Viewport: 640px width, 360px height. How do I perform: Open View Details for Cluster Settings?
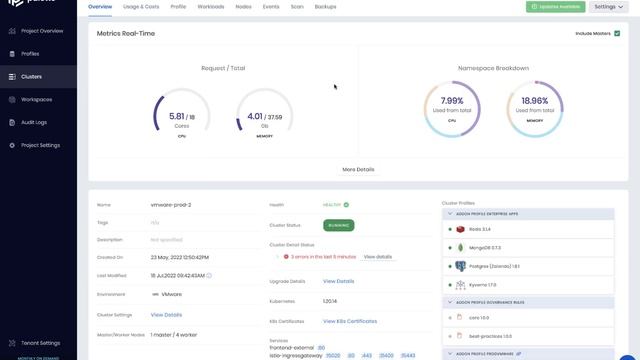point(166,315)
